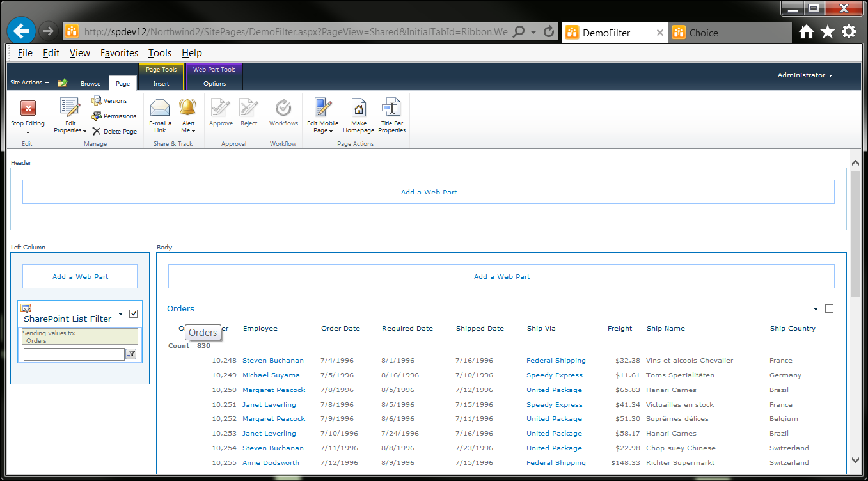Screen dimensions: 868x481
Task: Open the Tools menu
Action: point(160,53)
